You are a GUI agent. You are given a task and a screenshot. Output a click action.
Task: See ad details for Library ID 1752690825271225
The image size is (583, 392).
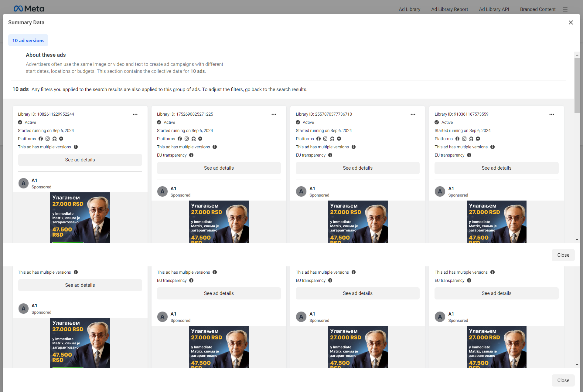(219, 168)
